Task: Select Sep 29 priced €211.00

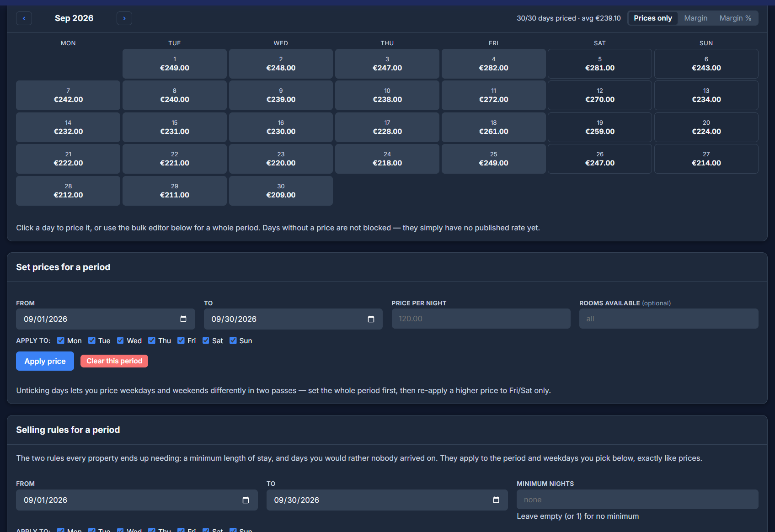Action: pos(175,191)
